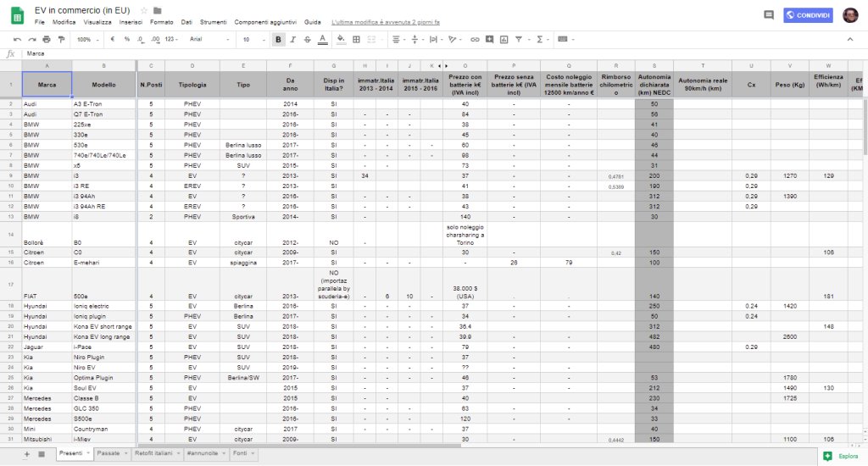
Task: Format as euro currency
Action: tap(113, 39)
